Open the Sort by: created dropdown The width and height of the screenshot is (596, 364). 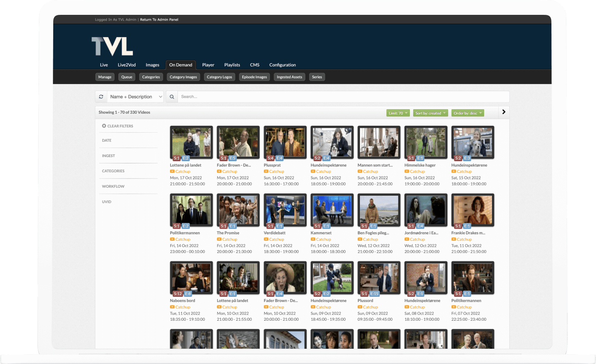(430, 113)
